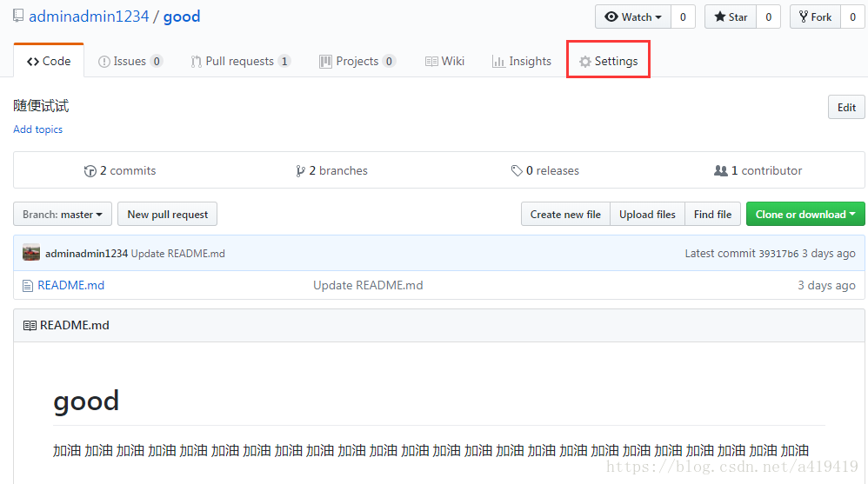Click Create new file button

565,214
